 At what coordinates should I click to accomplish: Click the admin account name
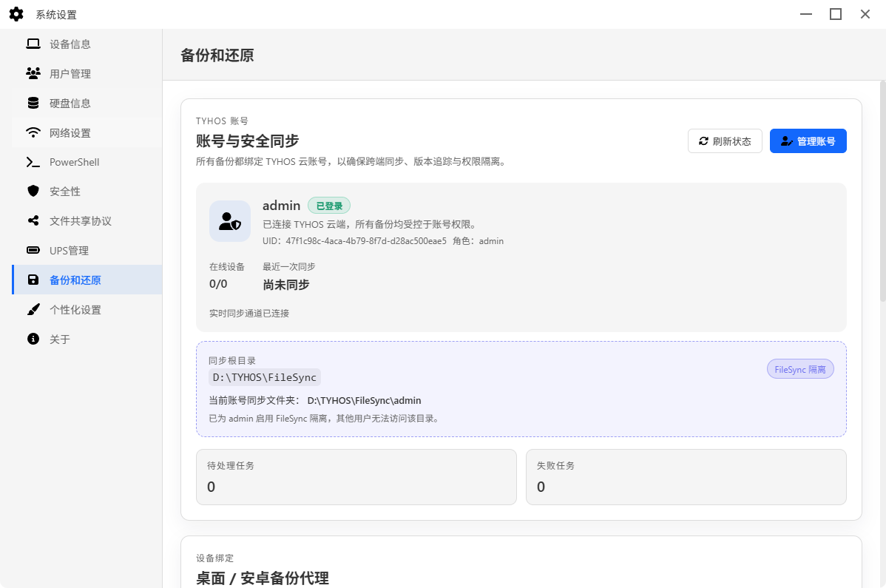tap(281, 206)
